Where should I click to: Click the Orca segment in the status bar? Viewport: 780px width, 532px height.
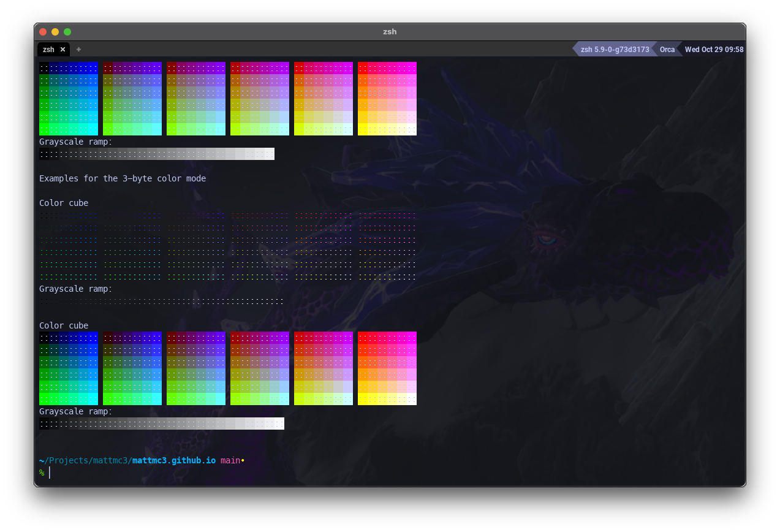667,50
